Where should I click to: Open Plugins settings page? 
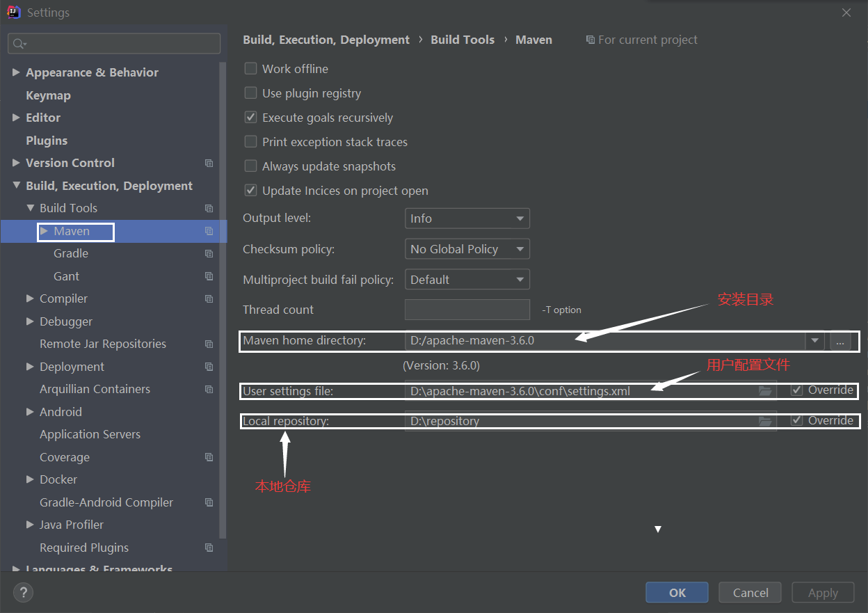point(47,141)
